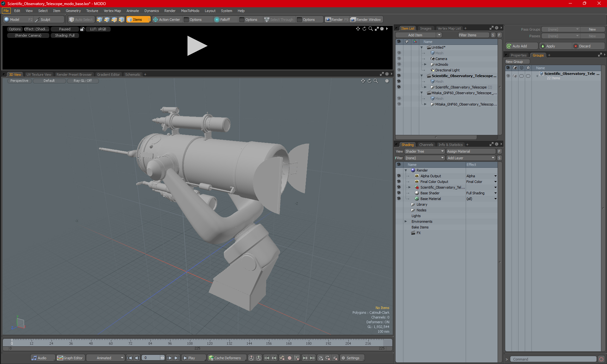607x364 pixels.
Task: Toggle visibility of Base Shader layer
Action: (x=399, y=193)
